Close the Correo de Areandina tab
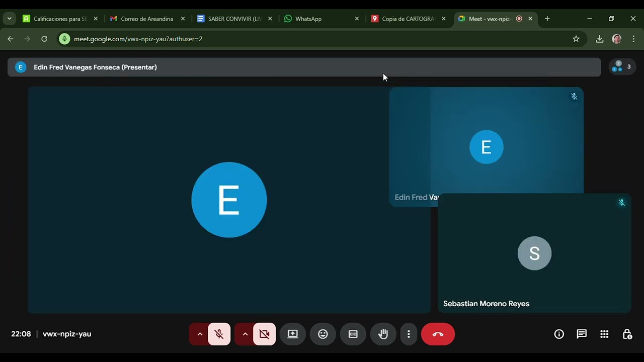The image size is (644, 362). coord(183,19)
